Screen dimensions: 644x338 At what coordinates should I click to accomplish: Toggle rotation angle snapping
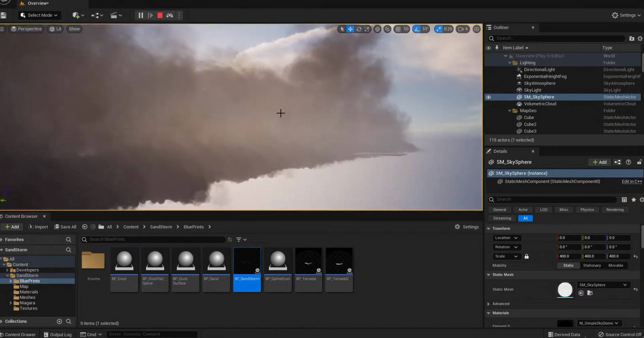click(417, 29)
